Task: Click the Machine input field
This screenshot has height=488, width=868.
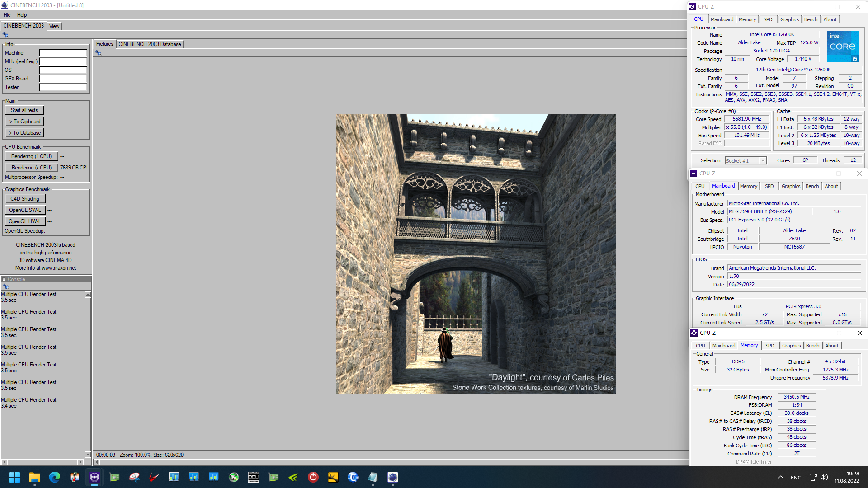Action: coord(63,53)
